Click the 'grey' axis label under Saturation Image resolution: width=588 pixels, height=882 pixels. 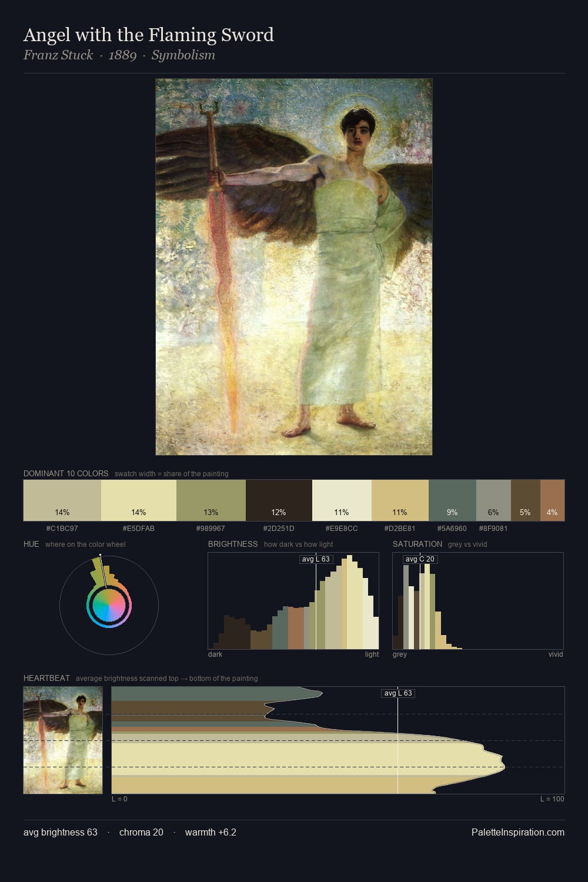click(x=400, y=654)
